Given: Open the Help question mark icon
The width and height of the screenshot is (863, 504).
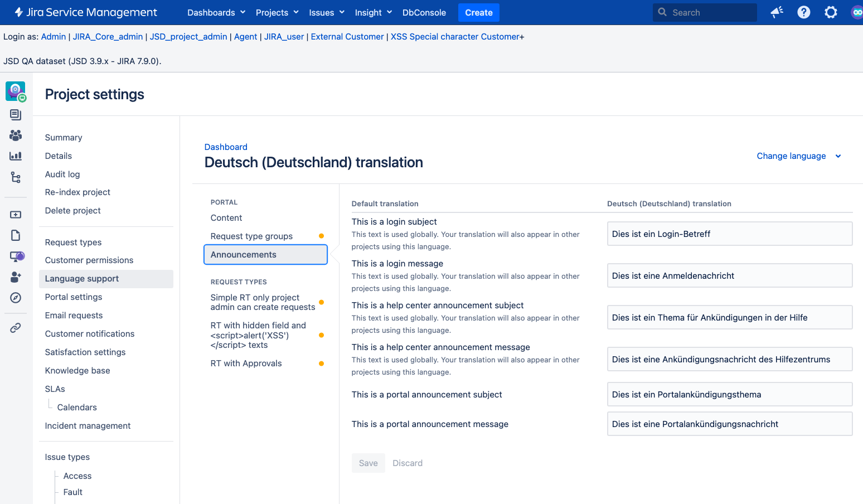Looking at the screenshot, I should (803, 12).
